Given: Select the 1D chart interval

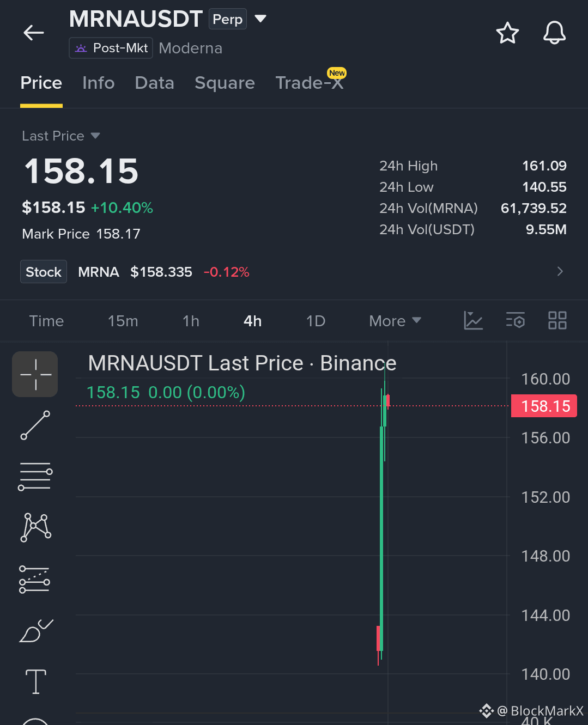Looking at the screenshot, I should [x=316, y=321].
